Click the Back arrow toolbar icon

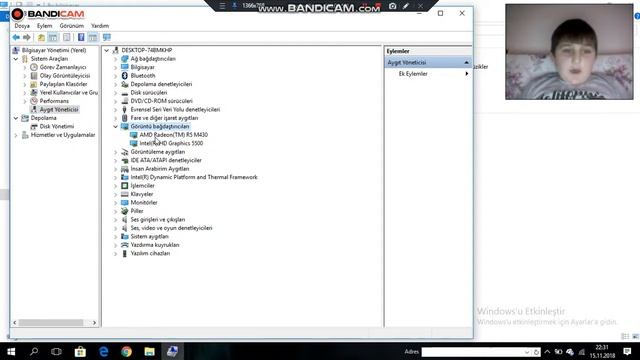pyautogui.click(x=16, y=38)
